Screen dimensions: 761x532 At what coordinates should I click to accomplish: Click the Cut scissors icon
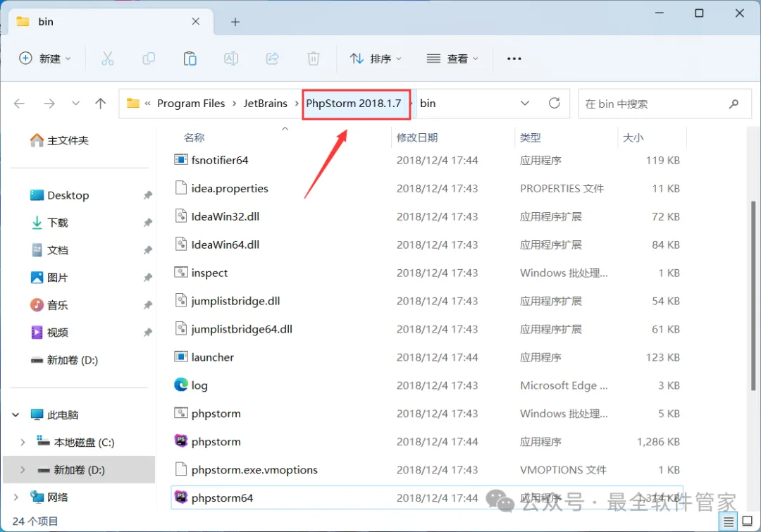(108, 58)
